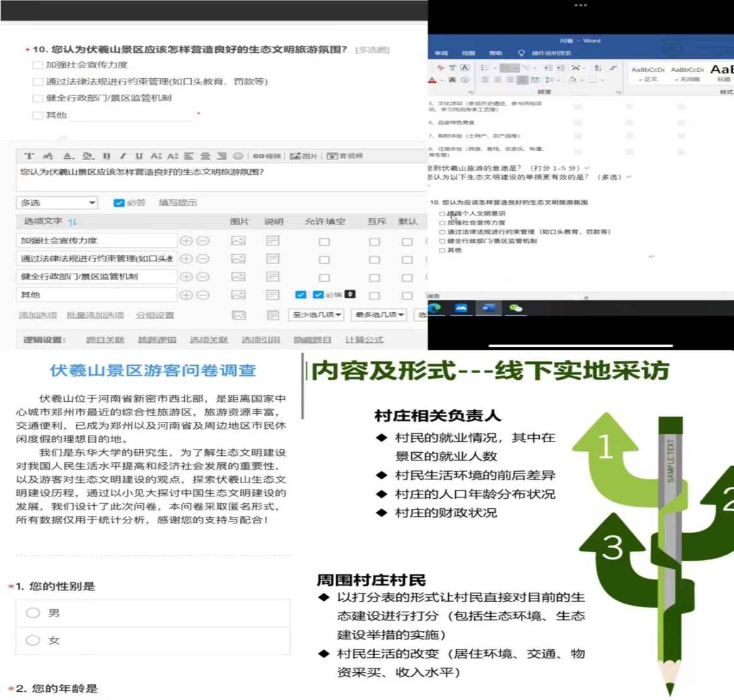Check 加强社会宣传力度 in the survey preview
The height and width of the screenshot is (700, 734).
click(x=38, y=65)
